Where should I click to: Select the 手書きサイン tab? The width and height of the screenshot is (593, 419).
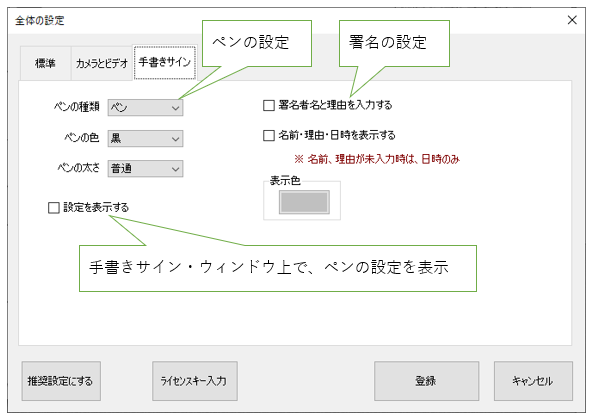[165, 62]
